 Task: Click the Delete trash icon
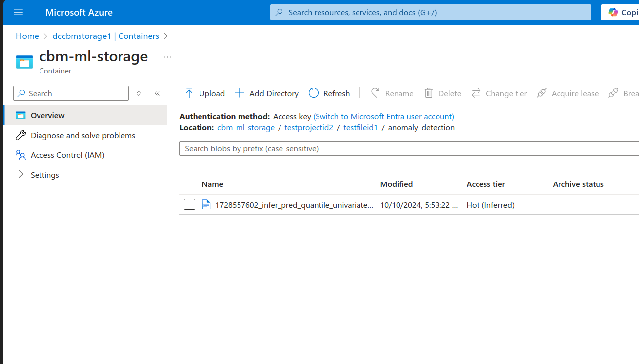tap(429, 93)
